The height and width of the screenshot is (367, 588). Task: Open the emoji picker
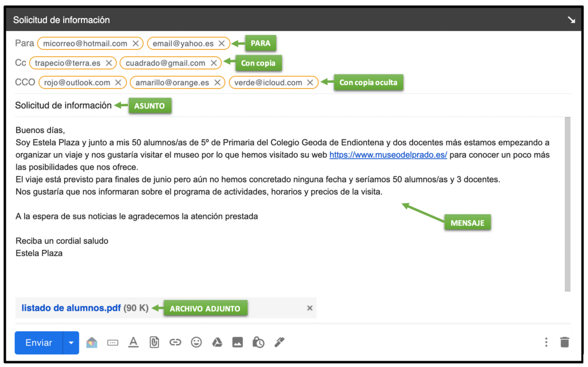(x=196, y=342)
